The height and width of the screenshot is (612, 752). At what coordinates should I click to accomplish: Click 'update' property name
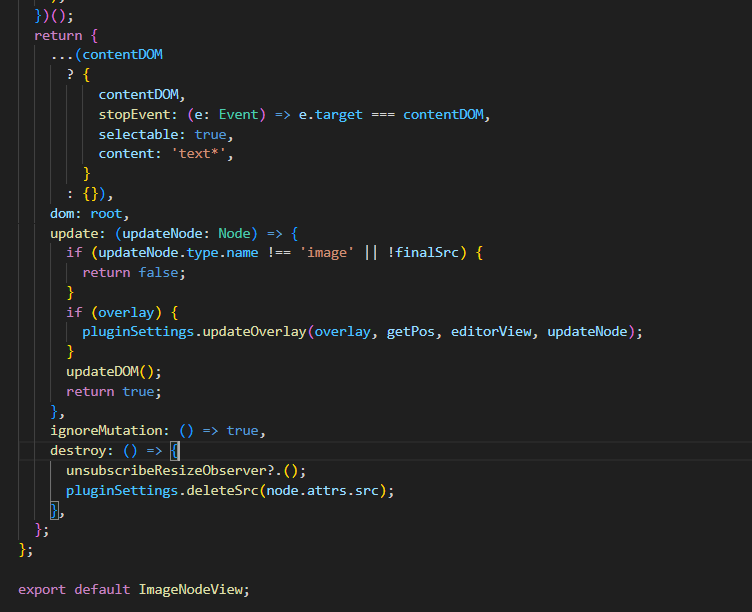(74, 234)
